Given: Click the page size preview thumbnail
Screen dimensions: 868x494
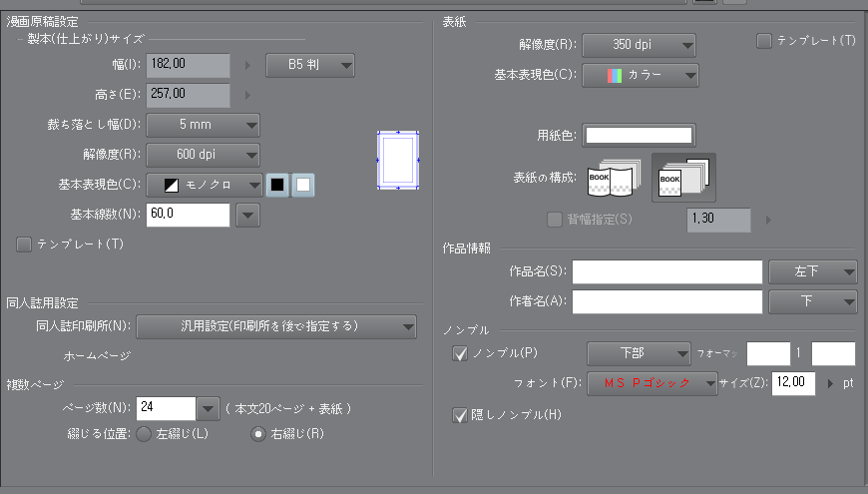Looking at the screenshot, I should coord(398,160).
